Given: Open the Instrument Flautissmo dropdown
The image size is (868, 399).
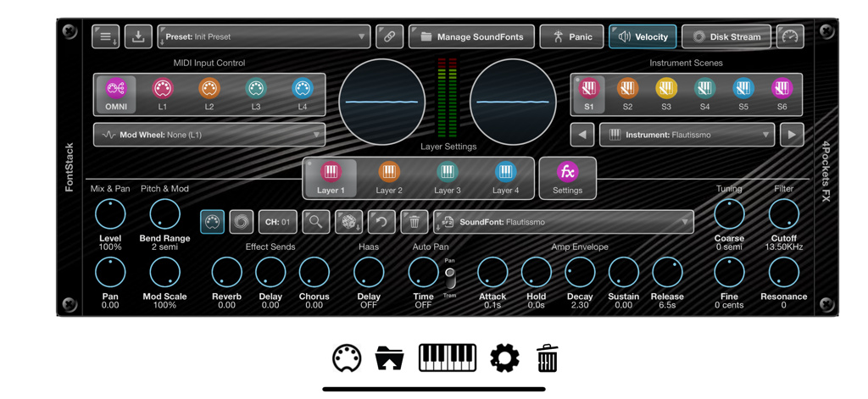Looking at the screenshot, I should 687,135.
